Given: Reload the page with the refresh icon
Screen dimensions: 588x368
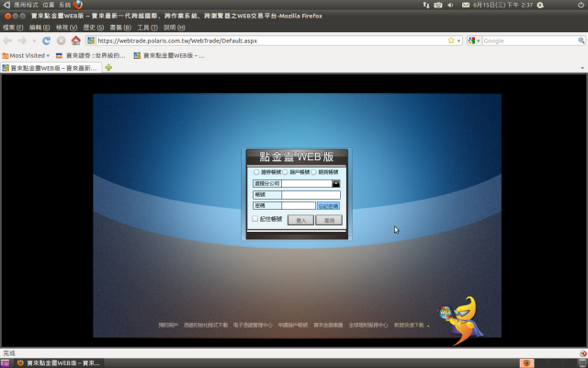Looking at the screenshot, I should [46, 40].
